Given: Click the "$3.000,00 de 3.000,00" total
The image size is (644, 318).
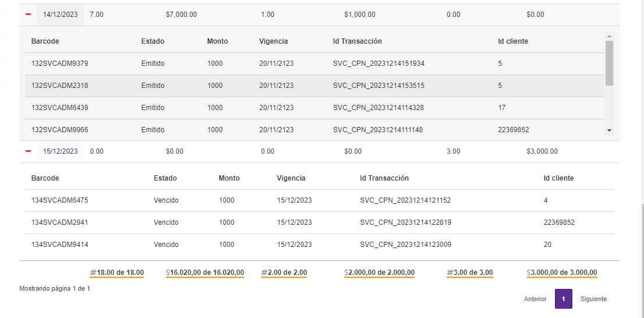Looking at the screenshot, I should click(561, 273).
